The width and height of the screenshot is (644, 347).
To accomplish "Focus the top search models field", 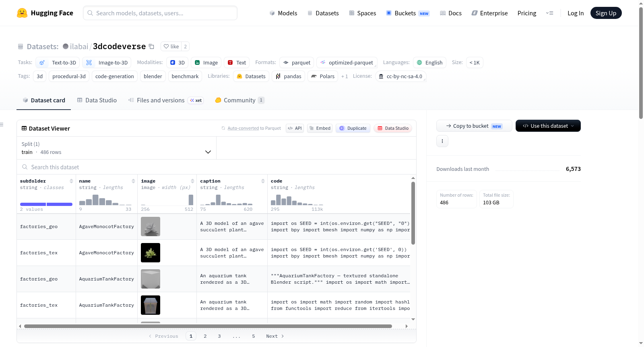I will point(160,13).
